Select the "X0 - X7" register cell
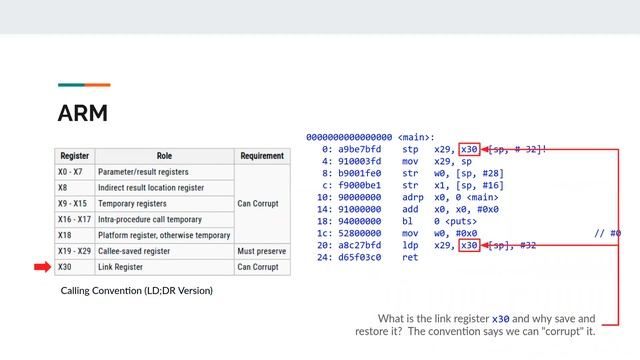This screenshot has width=640, height=360. 75,172
